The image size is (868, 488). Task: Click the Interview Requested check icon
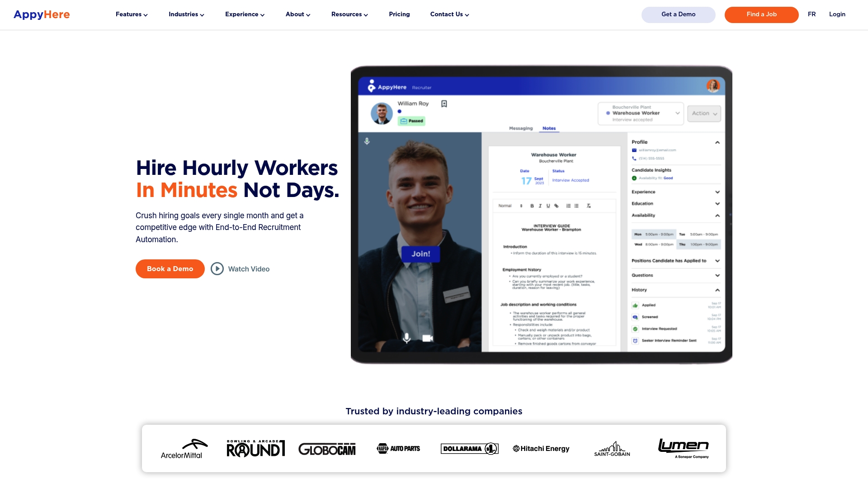tap(635, 329)
